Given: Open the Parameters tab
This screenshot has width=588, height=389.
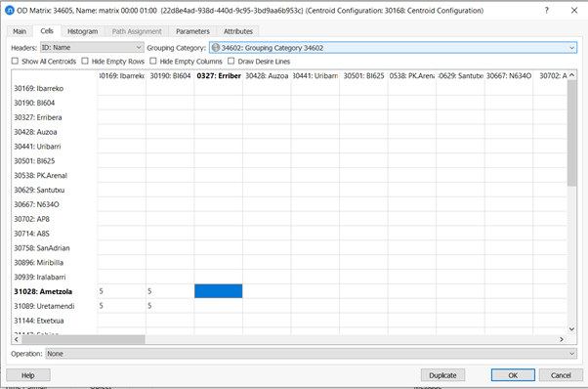Looking at the screenshot, I should 192,31.
